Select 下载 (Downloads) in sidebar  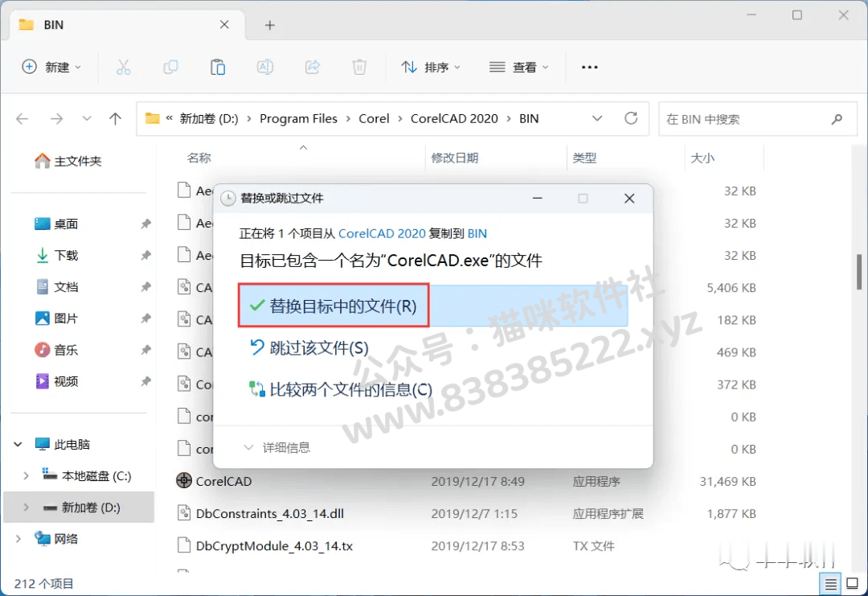tap(56, 255)
